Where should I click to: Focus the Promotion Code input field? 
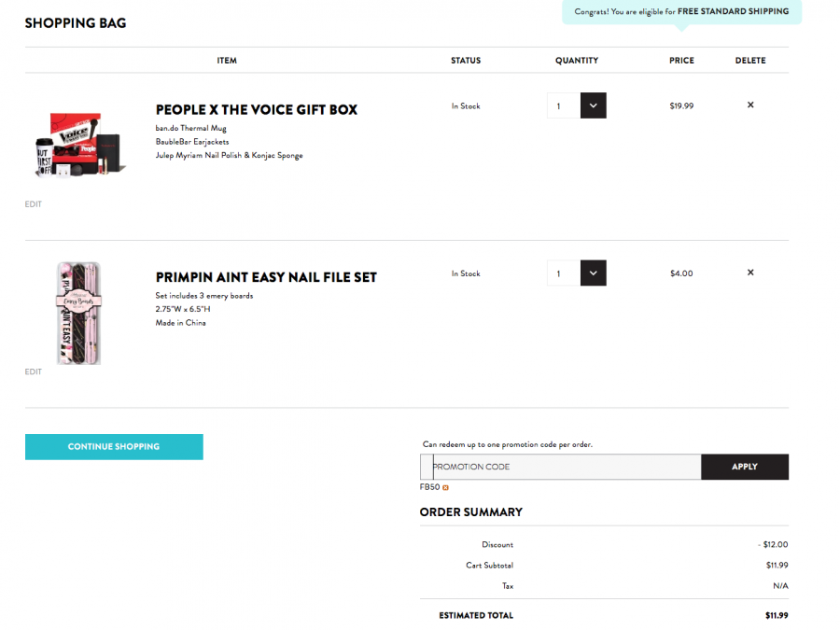[560, 467]
